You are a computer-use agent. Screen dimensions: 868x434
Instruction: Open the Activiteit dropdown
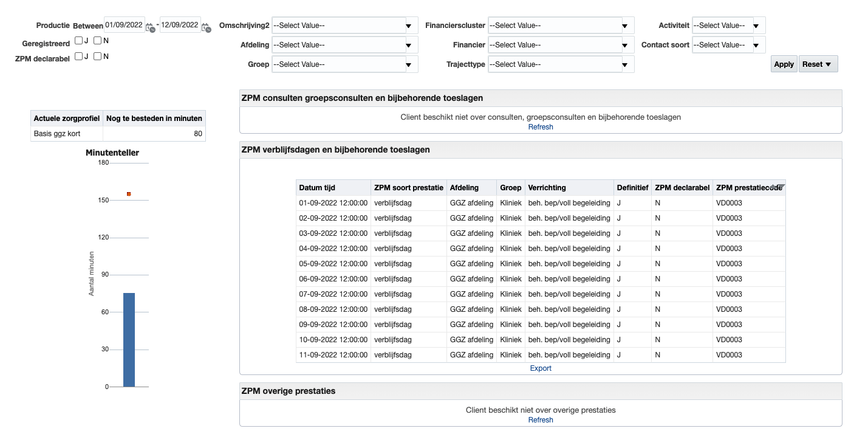728,26
